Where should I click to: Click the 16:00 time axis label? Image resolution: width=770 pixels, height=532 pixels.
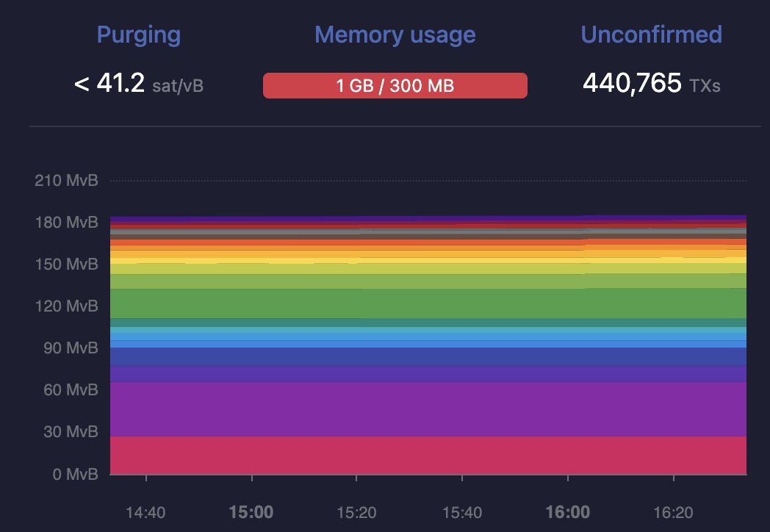[x=568, y=512]
